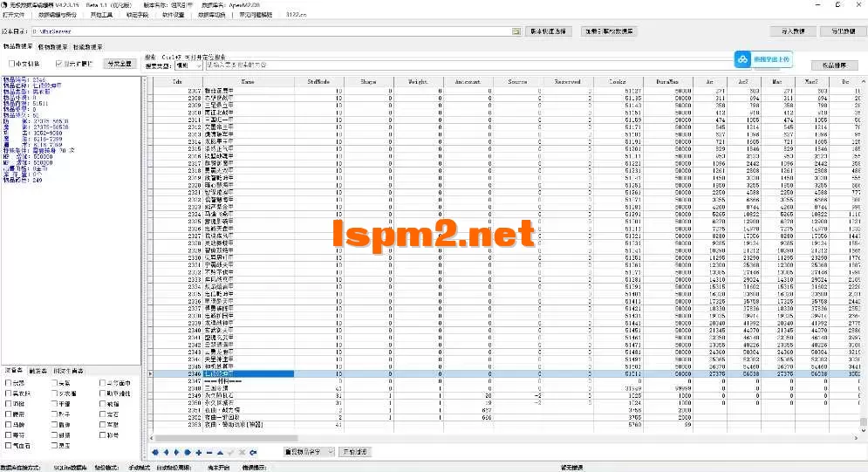Click the StdMode column header
Viewport: 868px width, 472px height.
click(318, 81)
